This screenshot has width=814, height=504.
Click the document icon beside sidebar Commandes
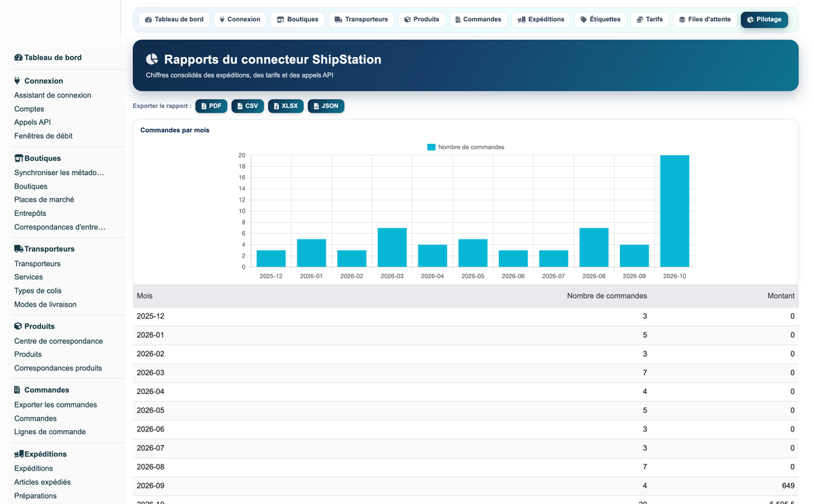click(x=18, y=390)
